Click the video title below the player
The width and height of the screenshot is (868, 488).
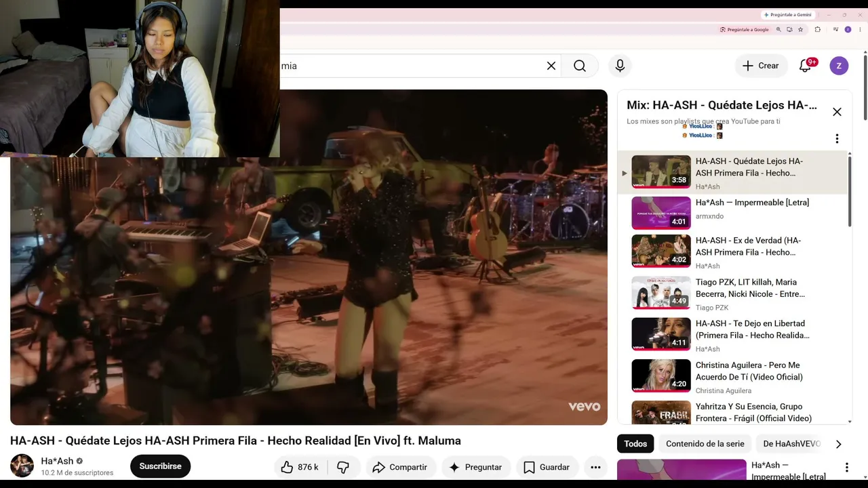(235, 441)
